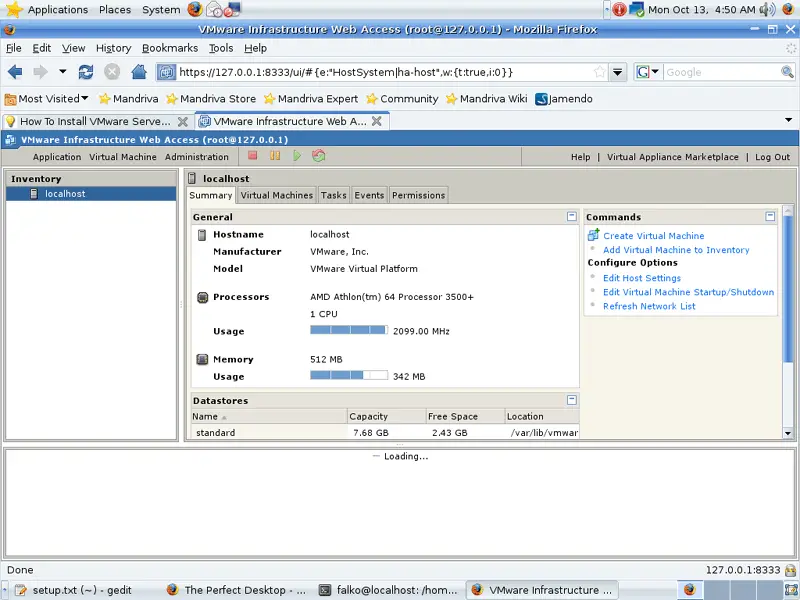
Task: Open the Jamendo bookmark
Action: pos(564,98)
